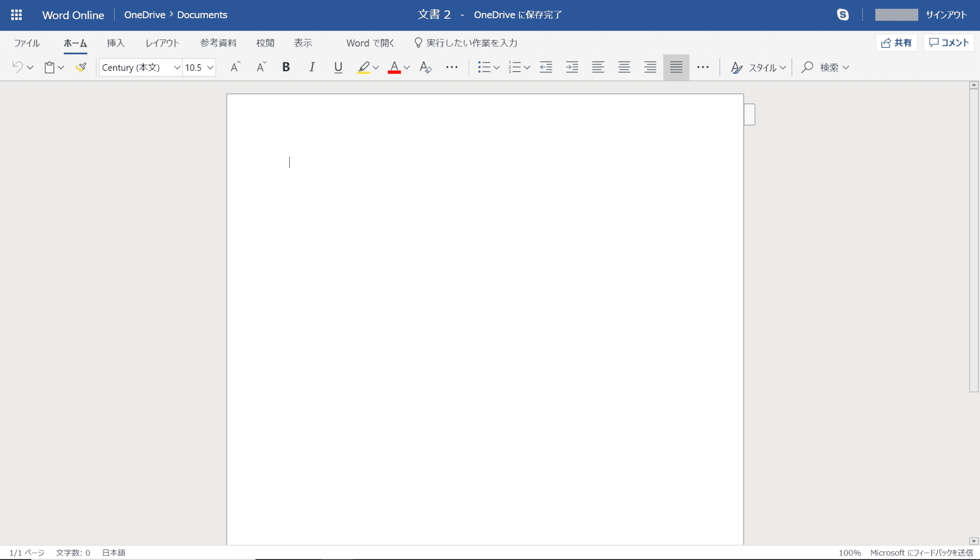Viewport: 980px width, 560px height.
Task: Click the Word Online title link
Action: coord(73,15)
